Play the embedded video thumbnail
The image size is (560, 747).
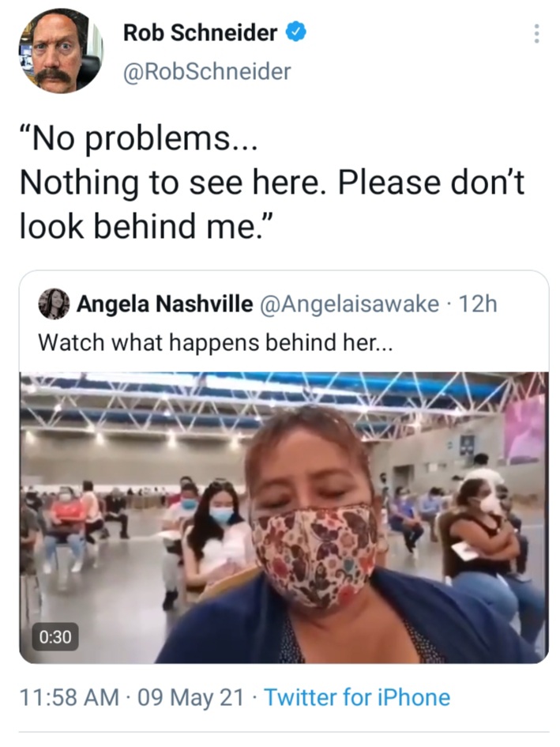pos(284,518)
